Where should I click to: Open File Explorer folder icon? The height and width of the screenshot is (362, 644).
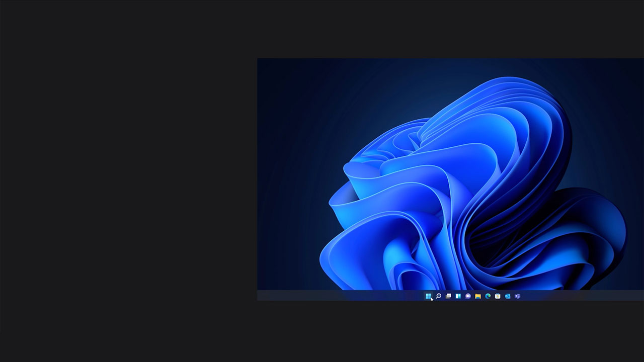coord(478,296)
